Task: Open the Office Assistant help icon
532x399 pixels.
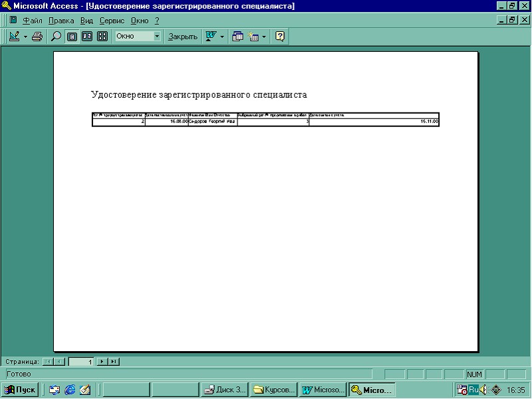Action: point(279,37)
